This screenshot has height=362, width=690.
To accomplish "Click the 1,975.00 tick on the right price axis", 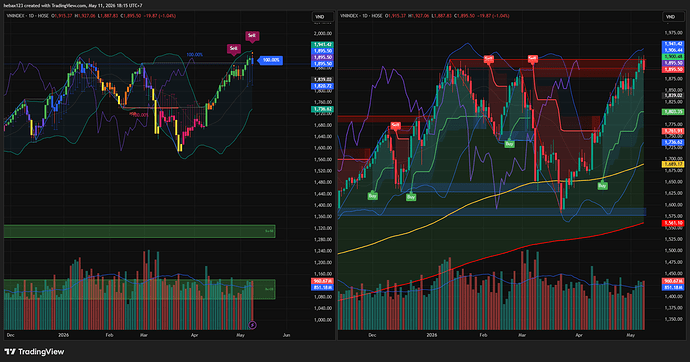I will pyautogui.click(x=673, y=33).
